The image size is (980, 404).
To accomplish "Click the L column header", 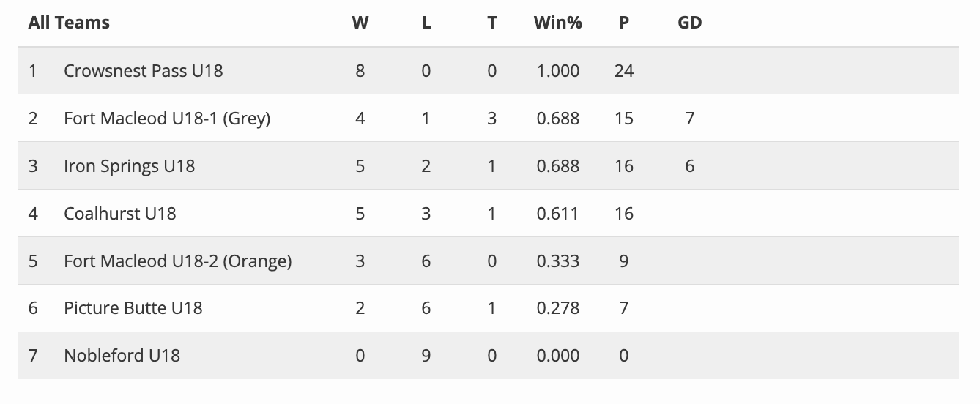I will click(426, 23).
